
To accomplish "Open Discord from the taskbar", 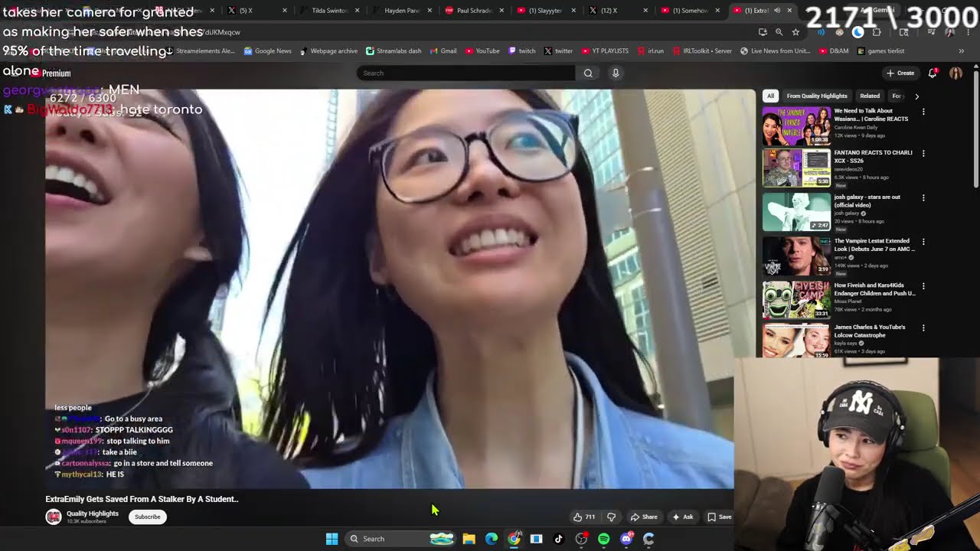I will [626, 539].
